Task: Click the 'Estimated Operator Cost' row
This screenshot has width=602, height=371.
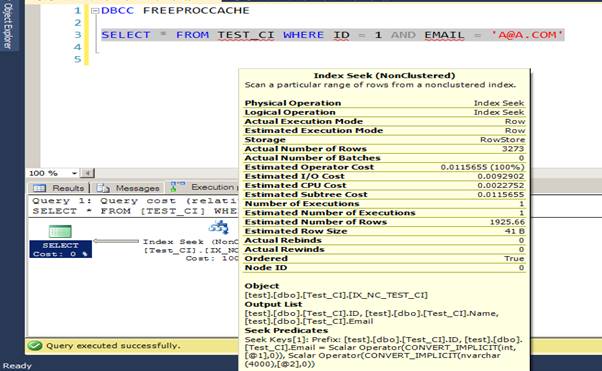Action: pyautogui.click(x=384, y=167)
